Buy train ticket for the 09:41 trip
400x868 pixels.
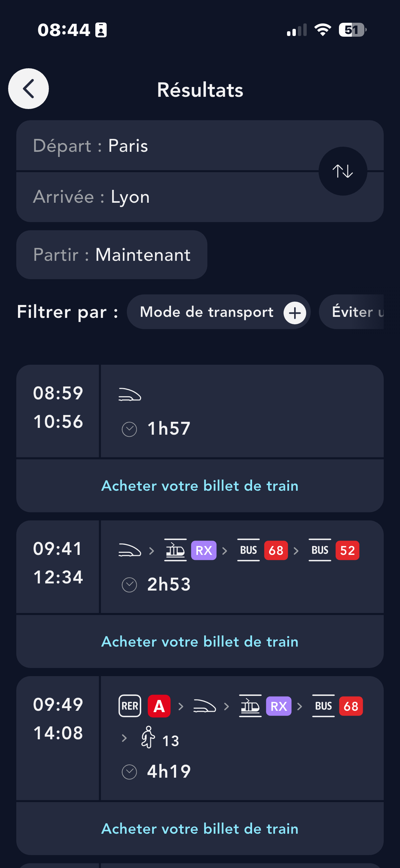tap(200, 642)
